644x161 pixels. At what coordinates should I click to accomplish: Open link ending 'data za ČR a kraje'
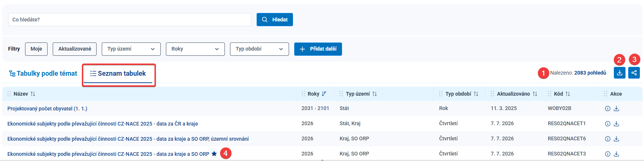tap(102, 124)
